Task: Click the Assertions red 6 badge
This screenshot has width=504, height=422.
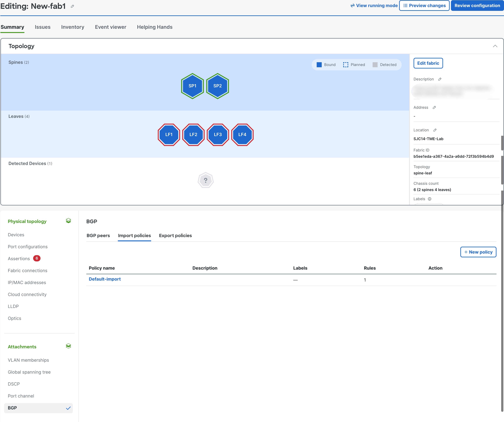Action: (x=37, y=258)
